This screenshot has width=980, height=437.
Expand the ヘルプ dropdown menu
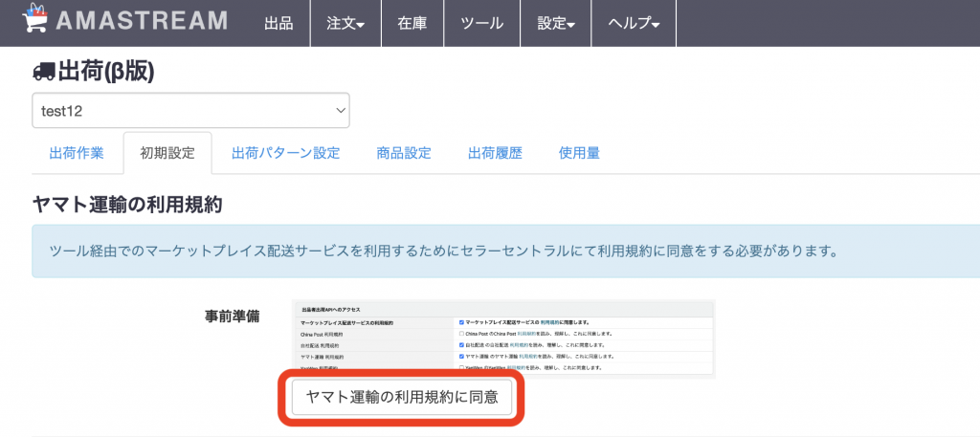click(x=634, y=23)
